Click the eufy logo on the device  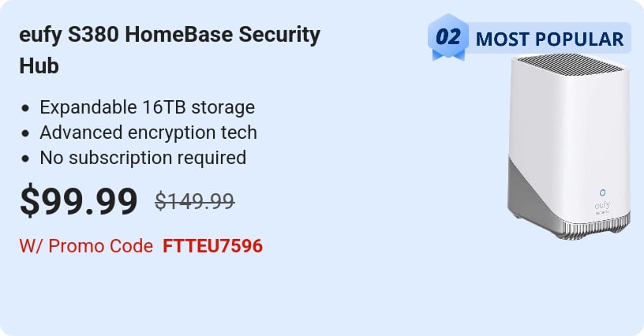[602, 207]
